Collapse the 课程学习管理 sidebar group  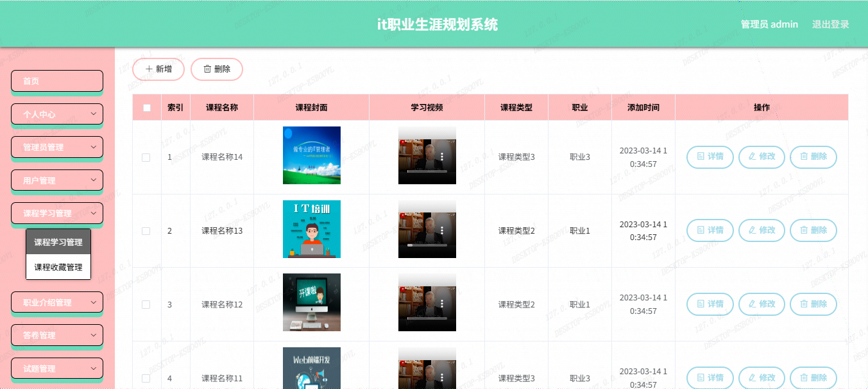tap(57, 214)
